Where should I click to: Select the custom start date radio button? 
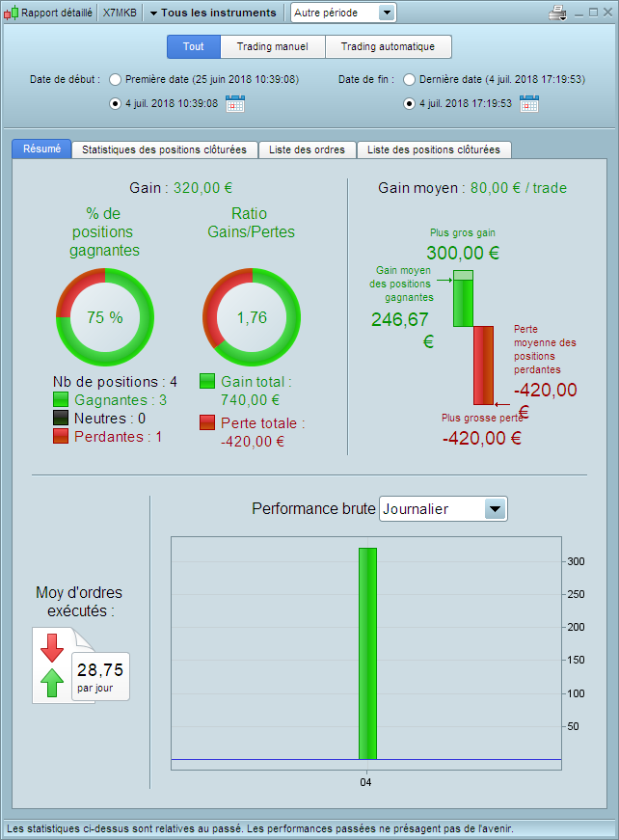point(115,103)
